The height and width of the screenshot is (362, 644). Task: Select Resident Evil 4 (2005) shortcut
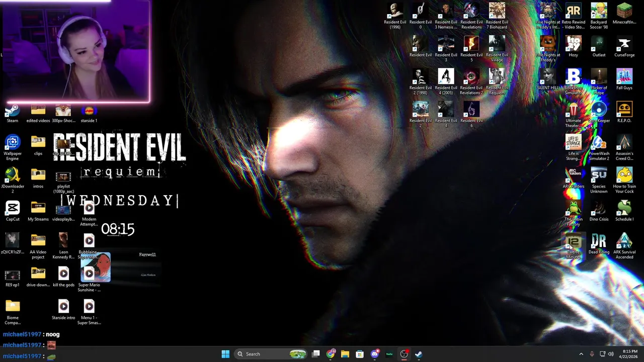click(446, 82)
